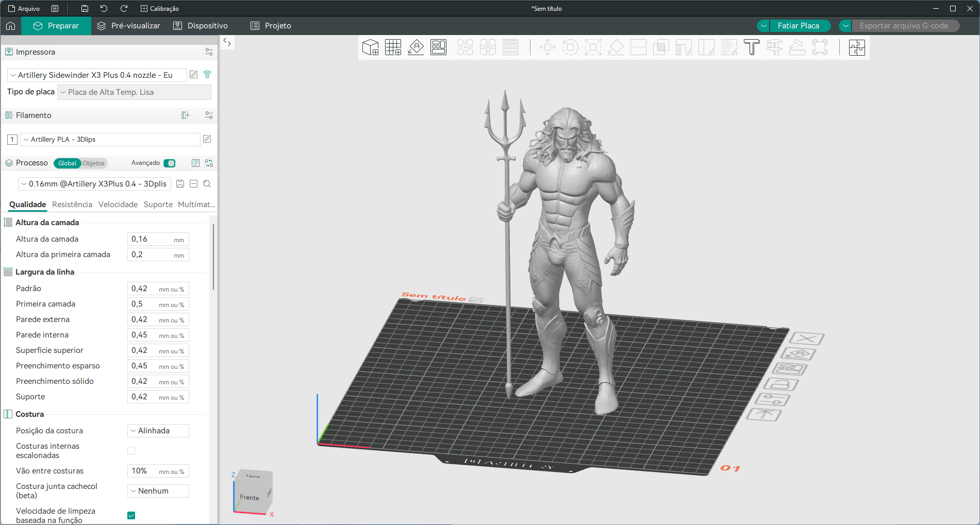The height and width of the screenshot is (525, 980).
Task: Click the Add plate grid icon
Action: coord(393,47)
